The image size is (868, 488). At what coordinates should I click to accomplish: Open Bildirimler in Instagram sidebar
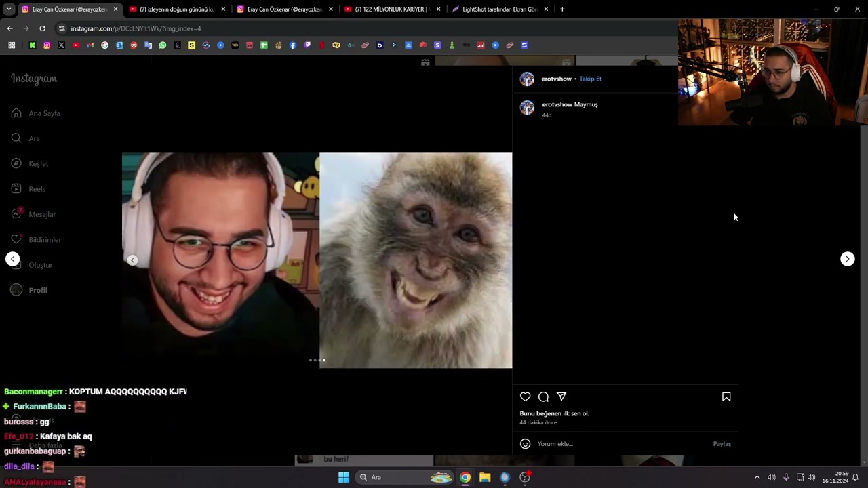[x=36, y=240]
